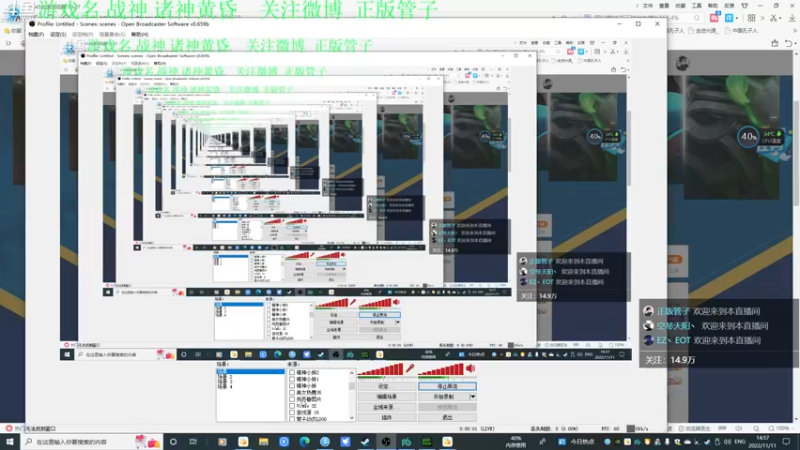800x450 pixels.
Task: Click the 设定... button in OBS
Action: point(387,386)
